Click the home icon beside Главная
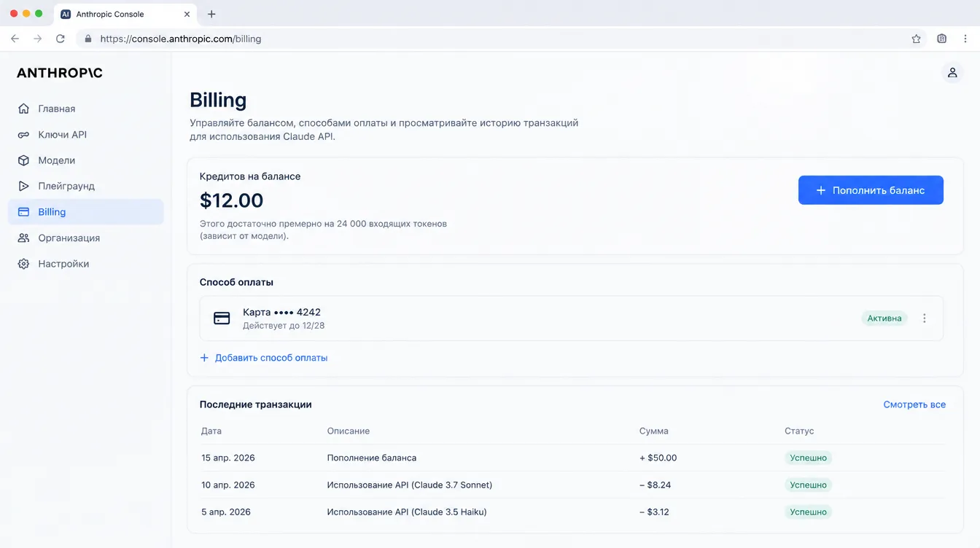This screenshot has width=980, height=548. click(x=23, y=109)
